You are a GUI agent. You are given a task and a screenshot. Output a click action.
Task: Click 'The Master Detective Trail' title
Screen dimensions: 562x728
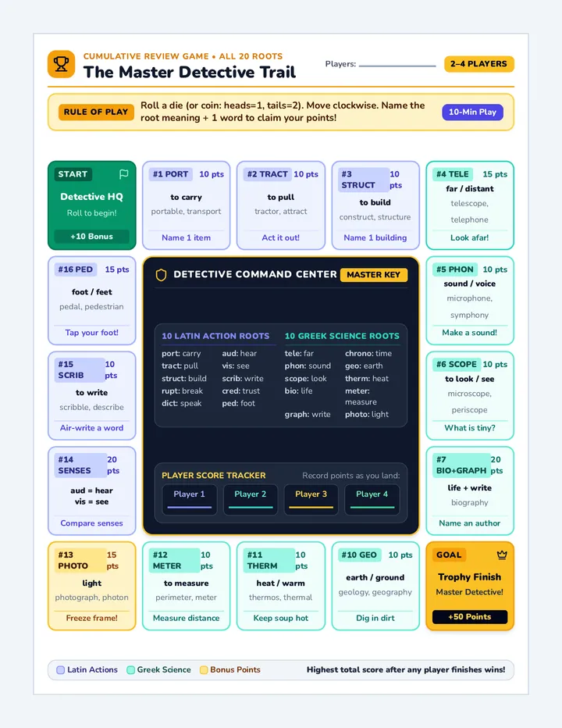[x=190, y=72]
